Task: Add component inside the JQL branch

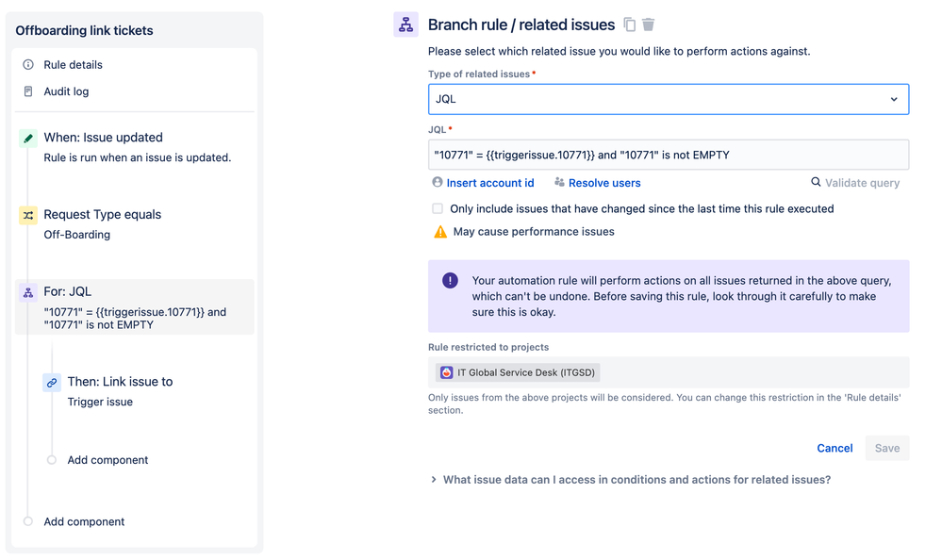Action: [107, 460]
